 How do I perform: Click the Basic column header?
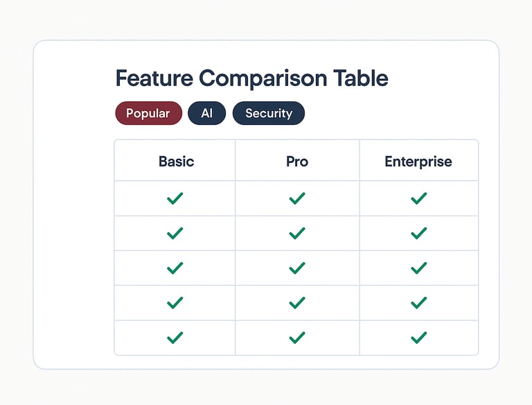point(176,162)
